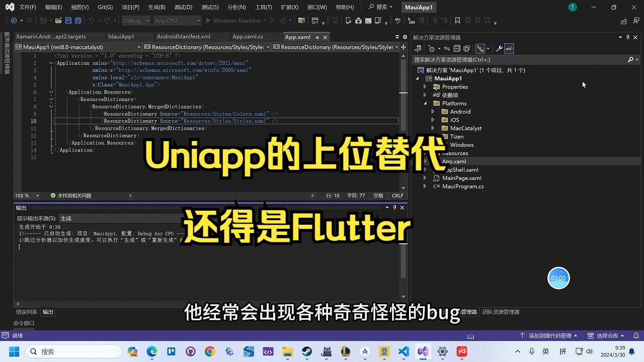Open the Any CPU platform dropdown
This screenshot has width=644, height=362.
pos(177,21)
